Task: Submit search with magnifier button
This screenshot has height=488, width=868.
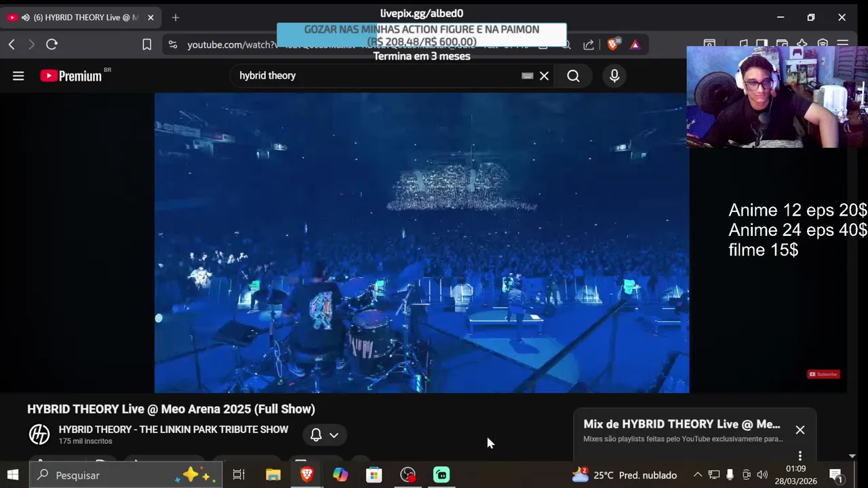Action: (x=573, y=76)
